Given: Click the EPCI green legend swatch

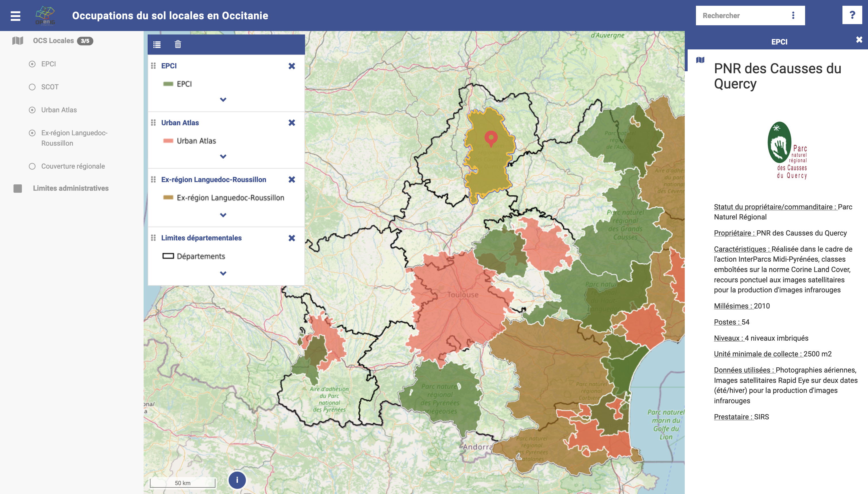Looking at the screenshot, I should [x=168, y=84].
